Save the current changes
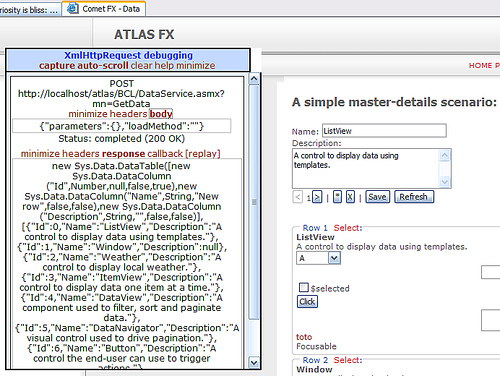Screen dimensions: 500x376 pyautogui.click(x=377, y=197)
